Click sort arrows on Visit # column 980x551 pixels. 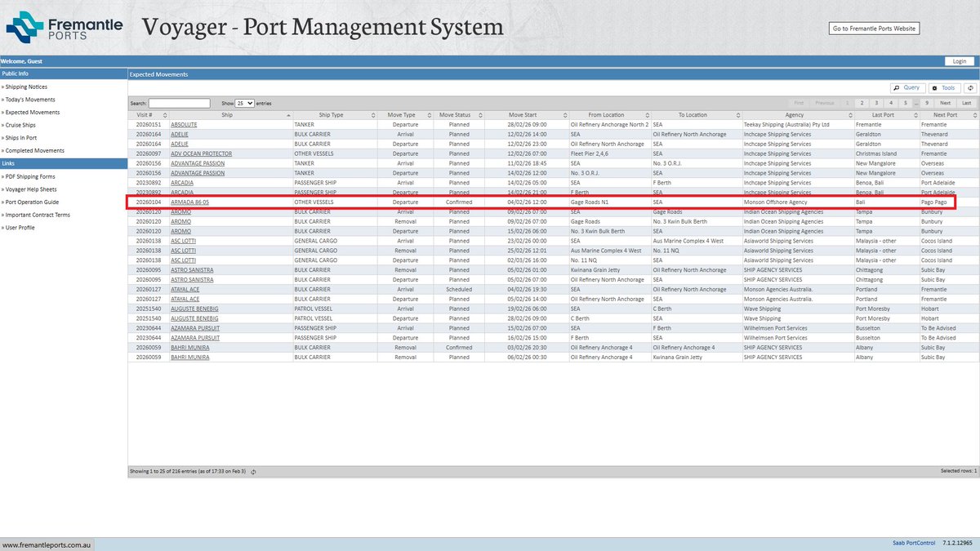click(163, 115)
